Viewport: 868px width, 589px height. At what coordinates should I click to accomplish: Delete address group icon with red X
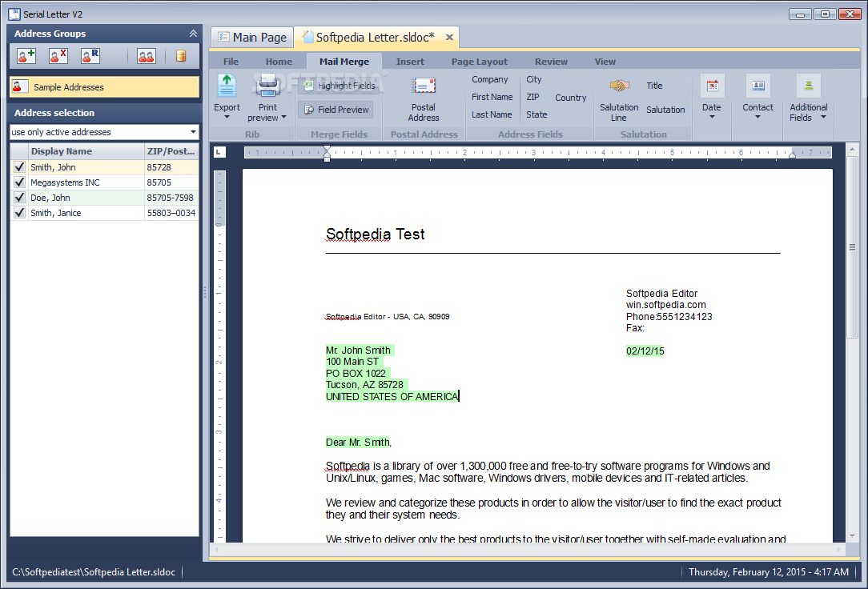[58, 56]
